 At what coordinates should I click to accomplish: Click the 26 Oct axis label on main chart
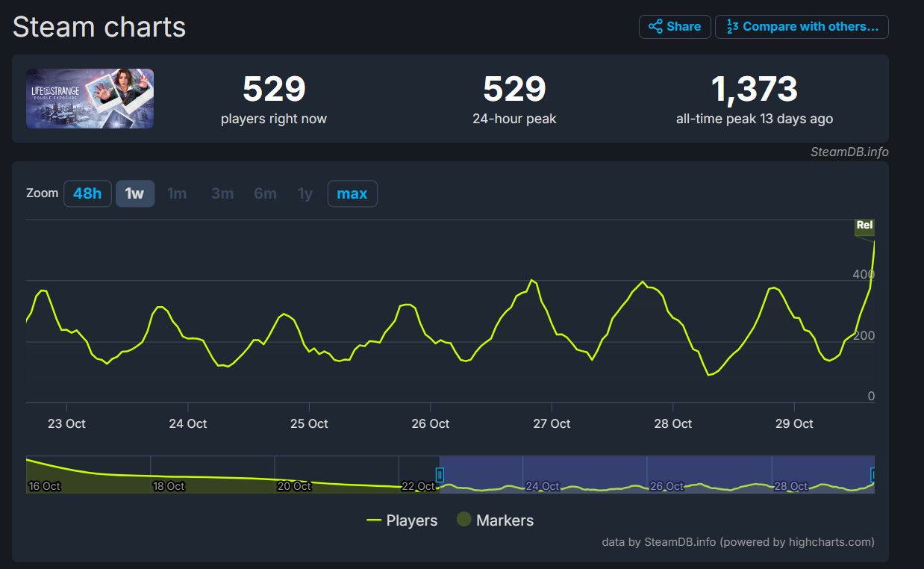pyautogui.click(x=430, y=423)
